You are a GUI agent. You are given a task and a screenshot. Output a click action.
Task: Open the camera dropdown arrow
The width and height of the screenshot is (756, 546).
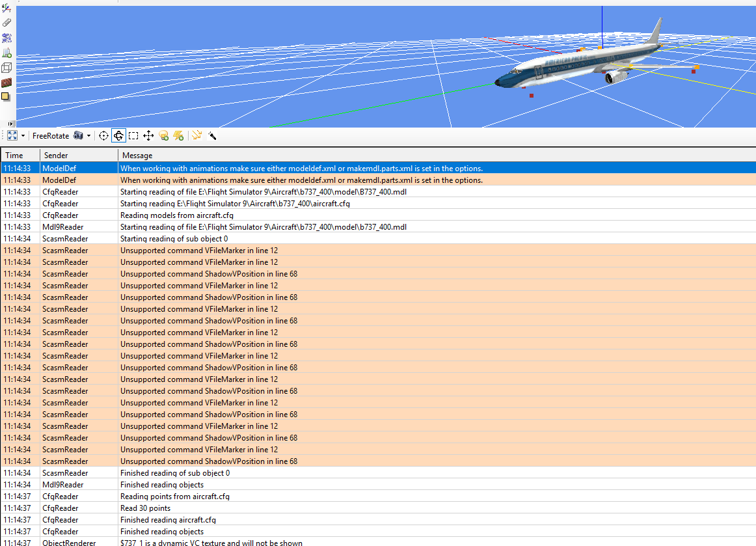[88, 136]
